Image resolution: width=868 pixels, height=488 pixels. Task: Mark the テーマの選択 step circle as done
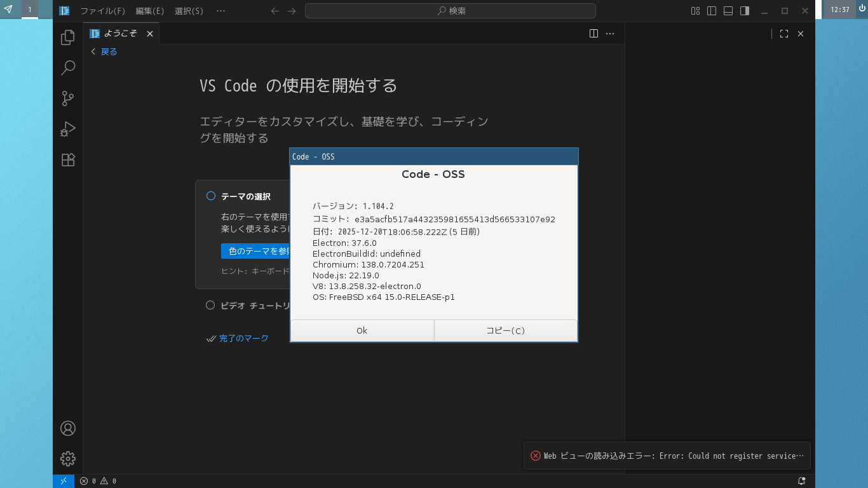pyautogui.click(x=211, y=196)
